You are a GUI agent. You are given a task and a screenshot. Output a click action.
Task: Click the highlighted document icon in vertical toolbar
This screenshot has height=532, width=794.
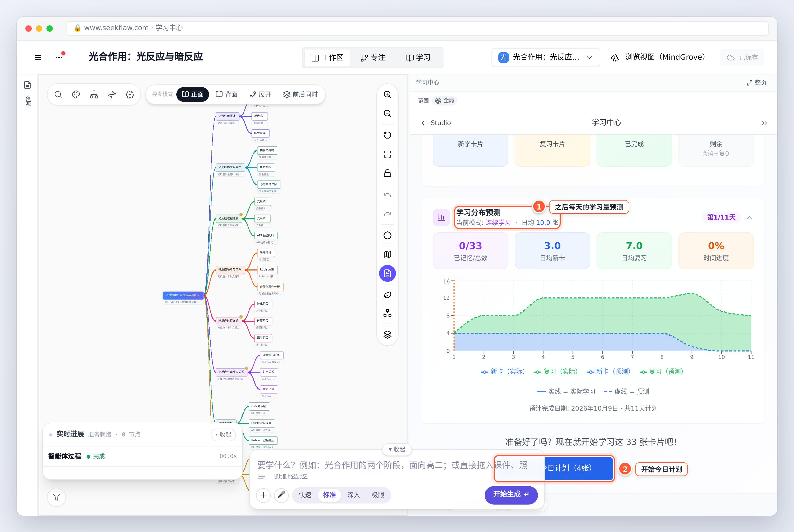coord(387,273)
